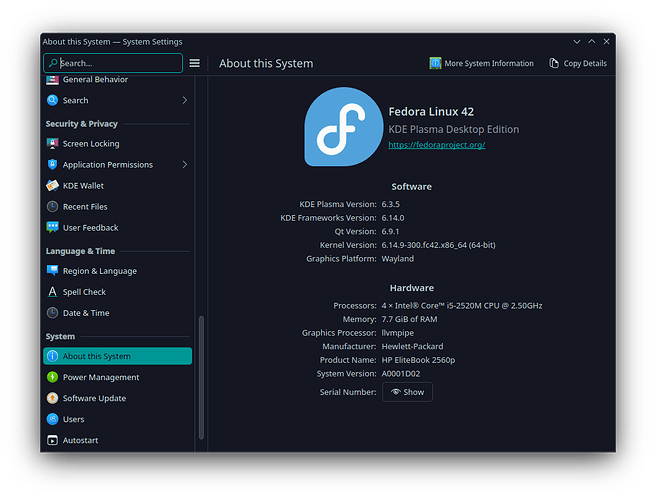Click the Region & Language icon
The width and height of the screenshot is (656, 500).
pos(52,271)
